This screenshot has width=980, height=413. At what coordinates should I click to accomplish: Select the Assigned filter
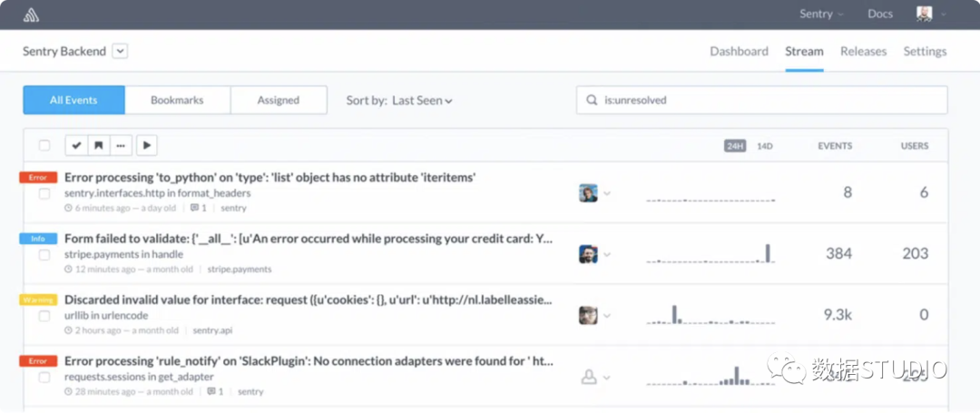pos(279,100)
